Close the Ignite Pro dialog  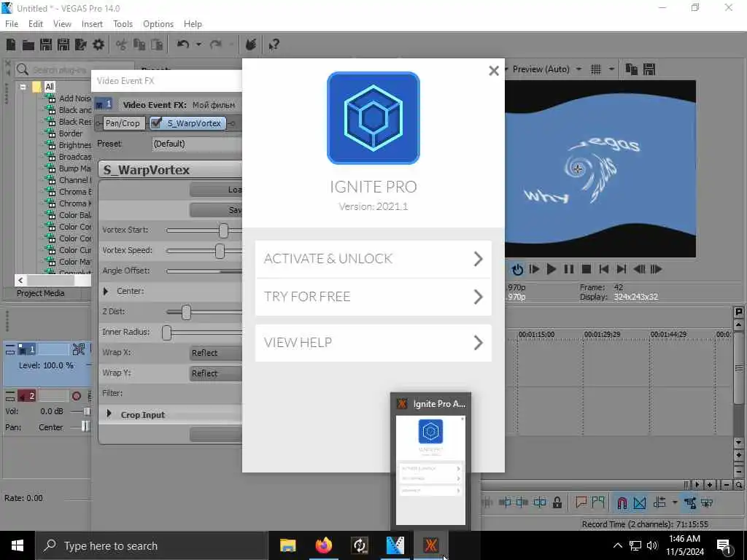[494, 71]
